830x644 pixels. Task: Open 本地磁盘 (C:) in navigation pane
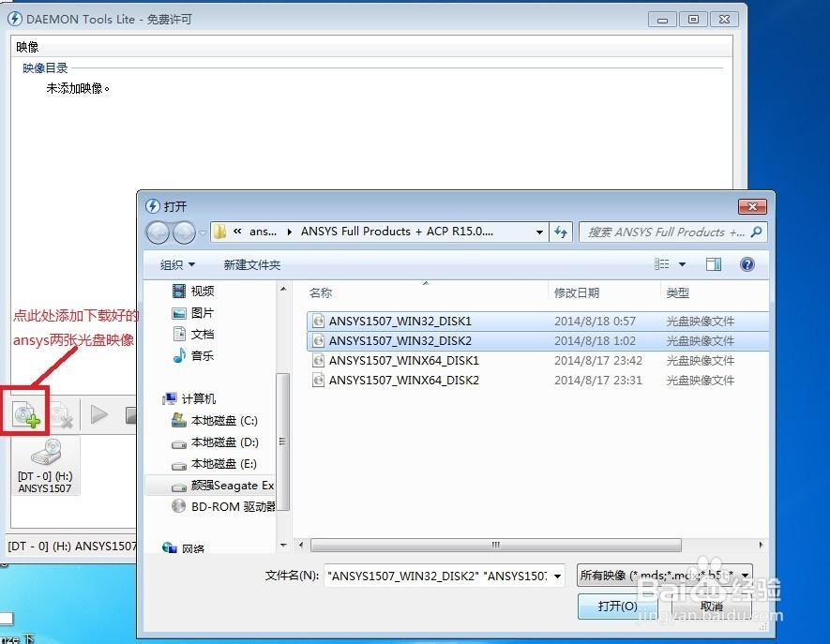[x=215, y=421]
